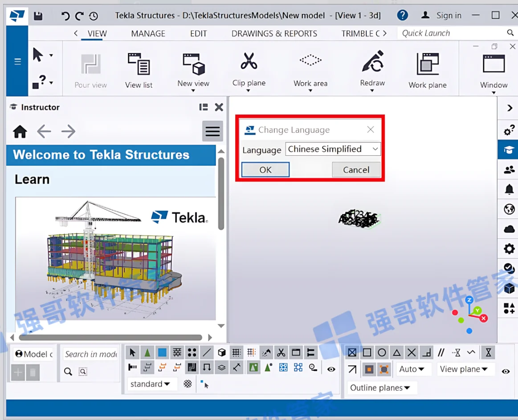The height and width of the screenshot is (420, 518).
Task: Switch to the VIEW ribbon tab
Action: click(97, 34)
